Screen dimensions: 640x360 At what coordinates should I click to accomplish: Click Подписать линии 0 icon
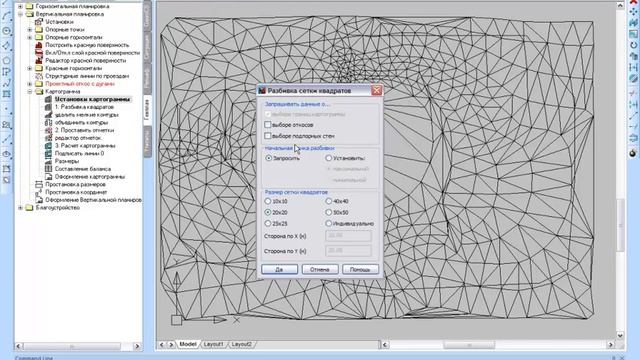(48, 153)
